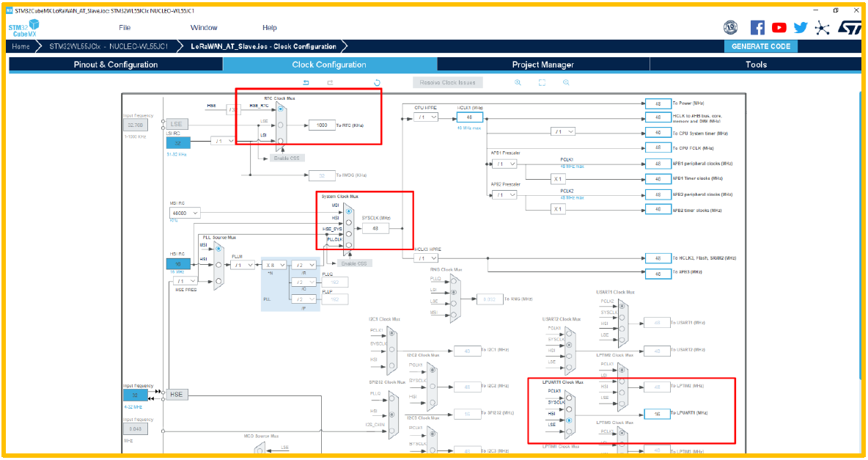
Task: Click the HCLK1 48 MHz input field
Action: [x=469, y=117]
